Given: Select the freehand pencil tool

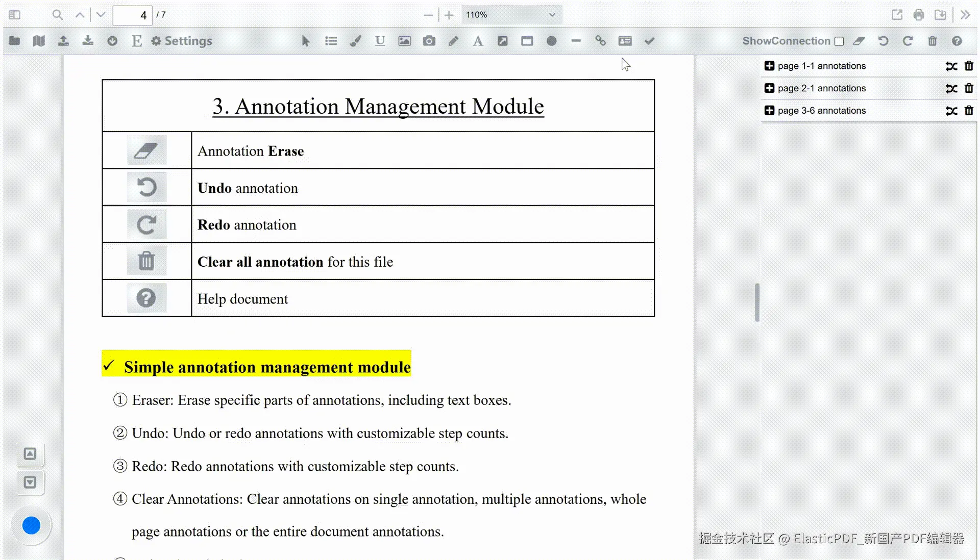Looking at the screenshot, I should [453, 41].
